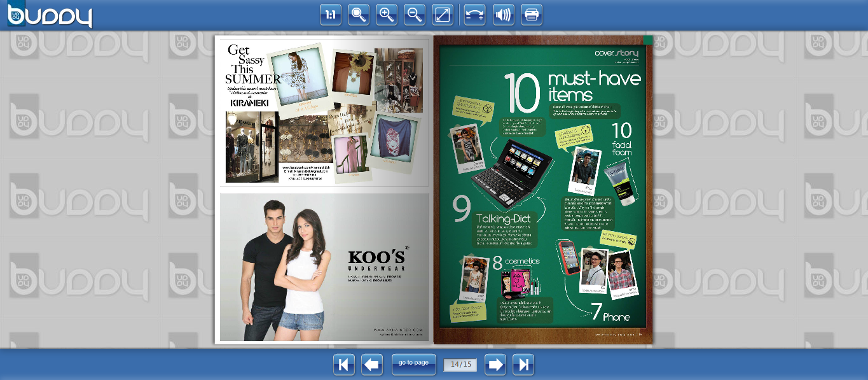This screenshot has width=868, height=380.
Task: Jump to the last page
Action: [x=523, y=365]
